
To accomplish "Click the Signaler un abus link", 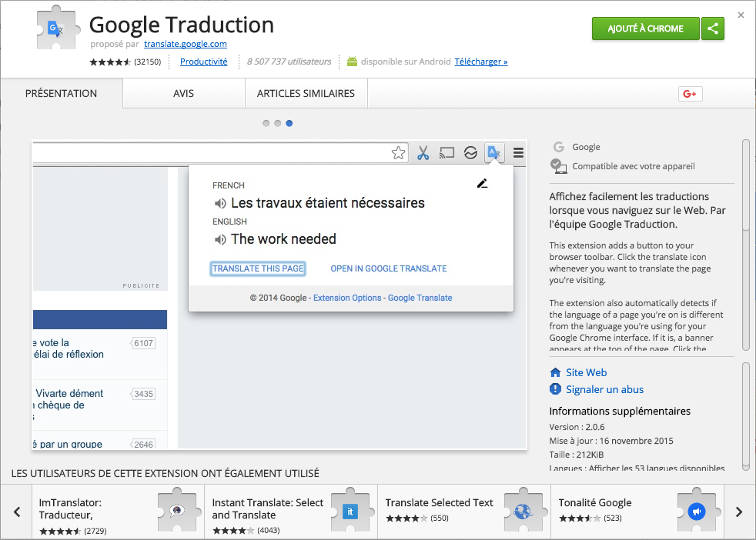I will (604, 389).
